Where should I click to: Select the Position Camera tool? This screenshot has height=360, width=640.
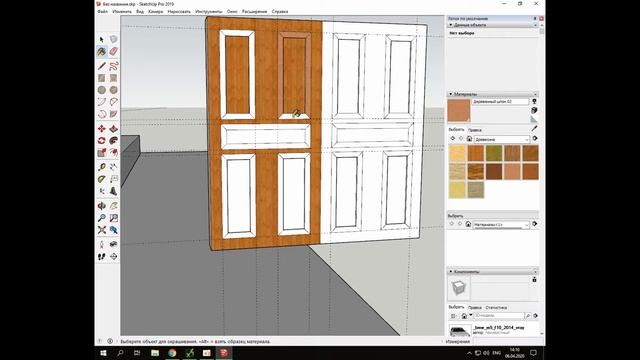102,244
